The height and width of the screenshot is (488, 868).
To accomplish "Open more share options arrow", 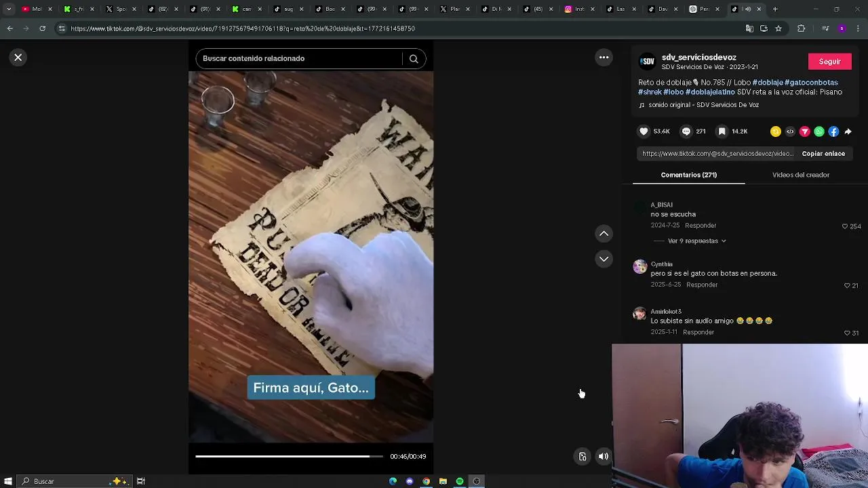I will coord(848,131).
